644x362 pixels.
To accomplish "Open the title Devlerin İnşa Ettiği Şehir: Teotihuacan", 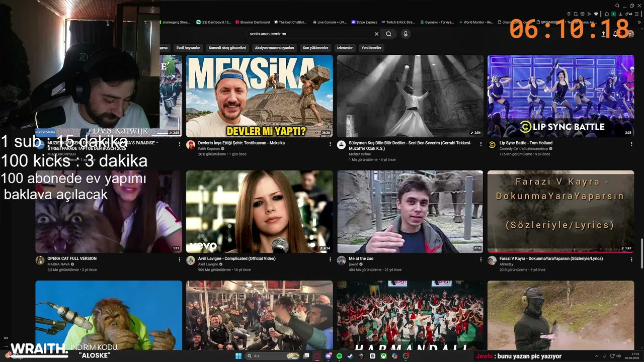I will coord(242,143).
